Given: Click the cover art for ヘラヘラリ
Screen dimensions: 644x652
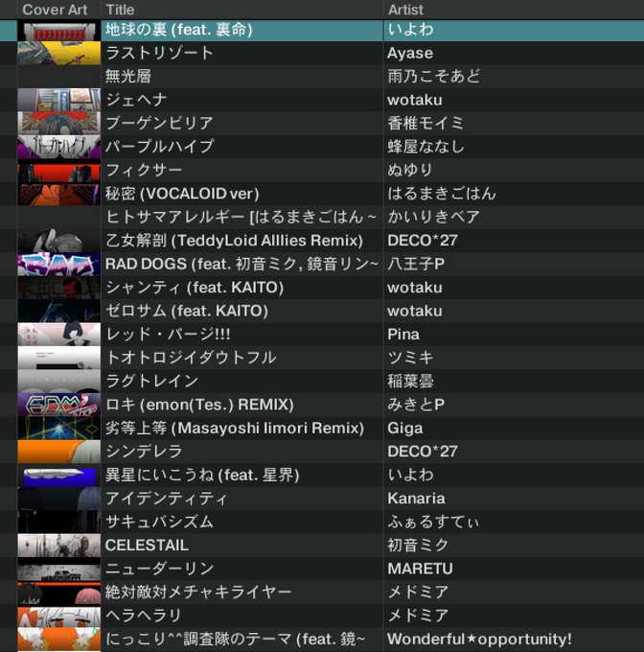Looking at the screenshot, I should coord(59,616).
